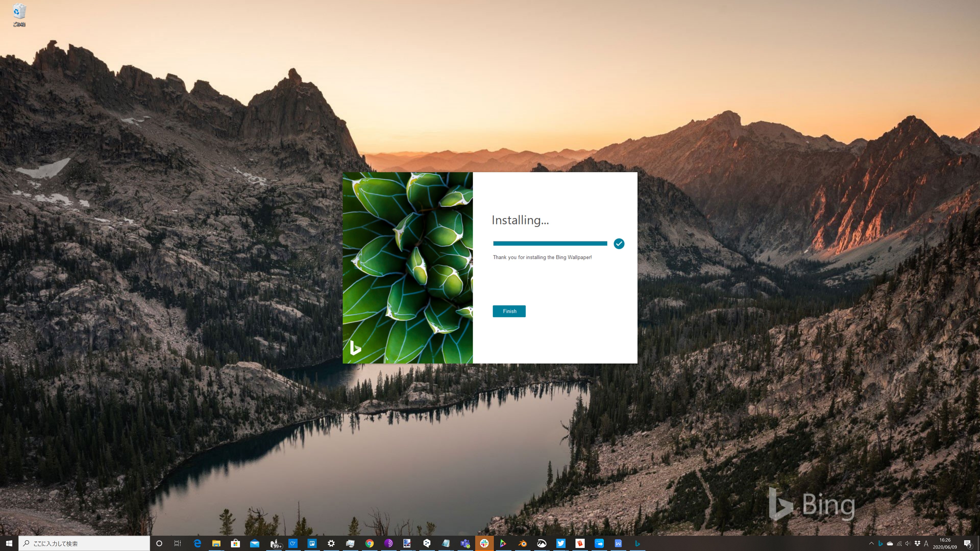Switch to Slack in the taskbar
Image resolution: width=980 pixels, height=551 pixels.
click(x=484, y=543)
